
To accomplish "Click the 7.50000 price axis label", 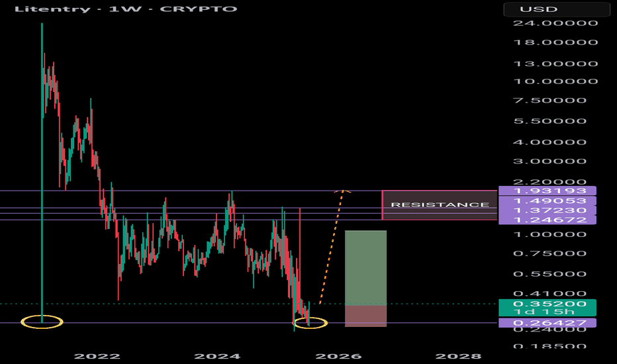I will tap(549, 101).
